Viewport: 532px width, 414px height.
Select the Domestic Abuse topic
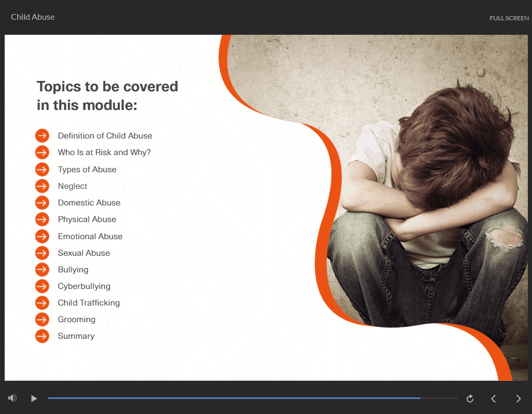[x=89, y=203]
